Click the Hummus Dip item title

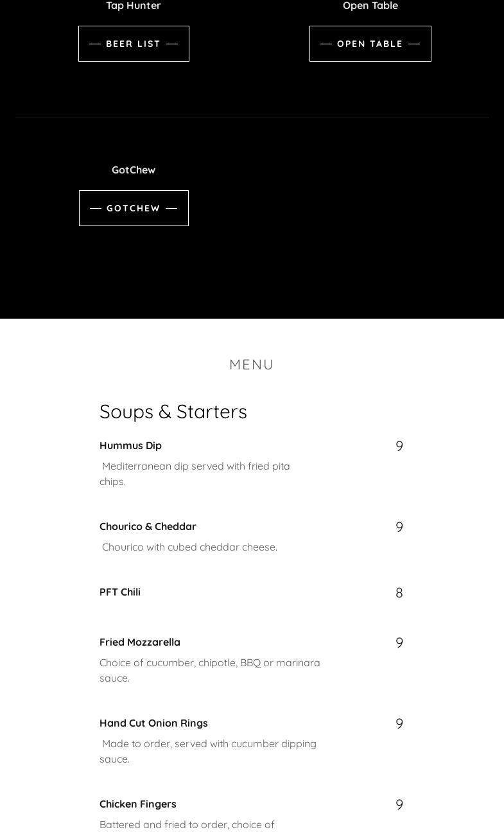click(130, 445)
